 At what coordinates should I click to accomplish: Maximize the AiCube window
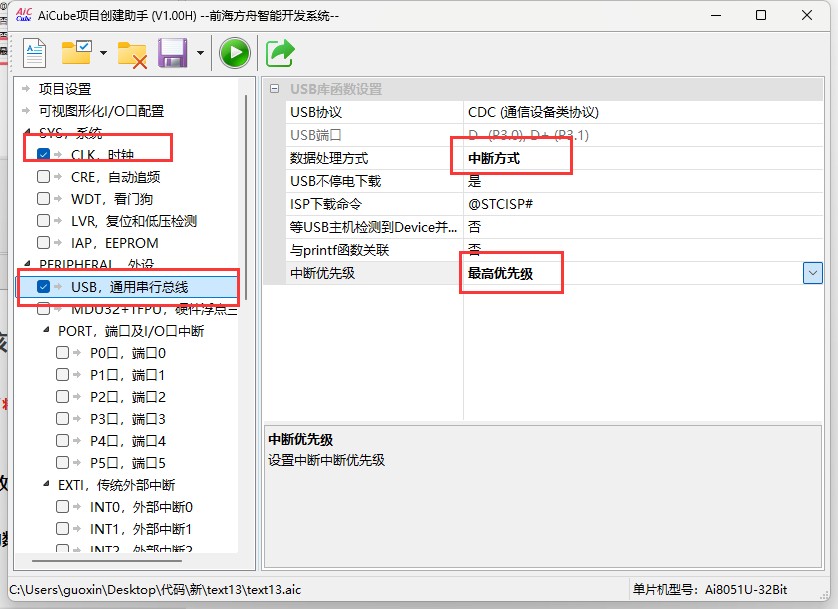click(761, 15)
